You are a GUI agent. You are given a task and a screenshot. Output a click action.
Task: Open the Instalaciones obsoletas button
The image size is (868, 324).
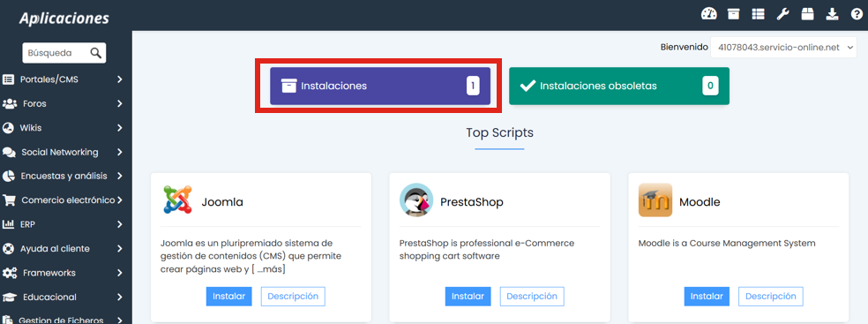619,86
